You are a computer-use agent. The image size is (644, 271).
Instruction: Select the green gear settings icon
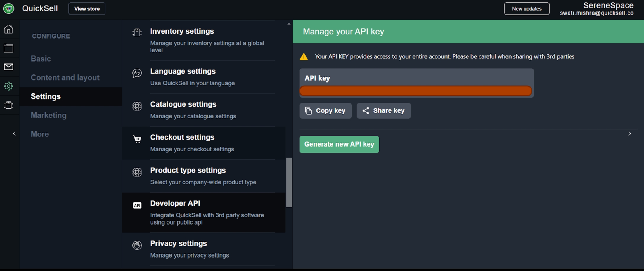point(9,86)
